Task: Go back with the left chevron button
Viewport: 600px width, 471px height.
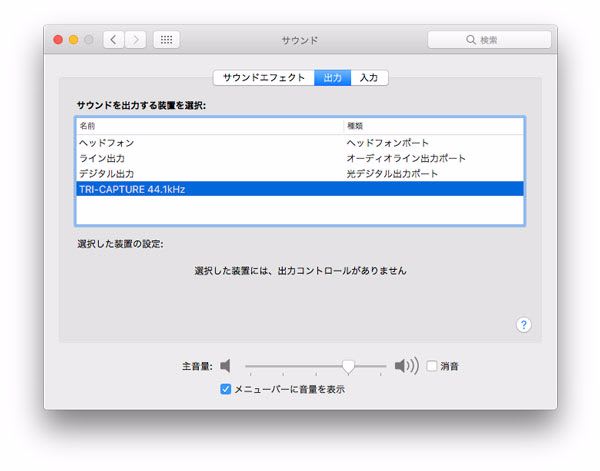Action: point(113,40)
